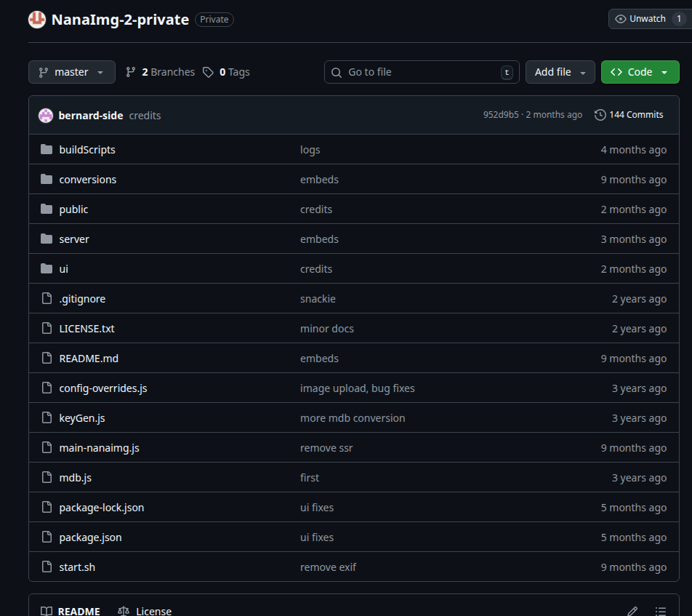The image size is (692, 616).
Task: Open the 'snackie' commit message
Action: pos(318,298)
